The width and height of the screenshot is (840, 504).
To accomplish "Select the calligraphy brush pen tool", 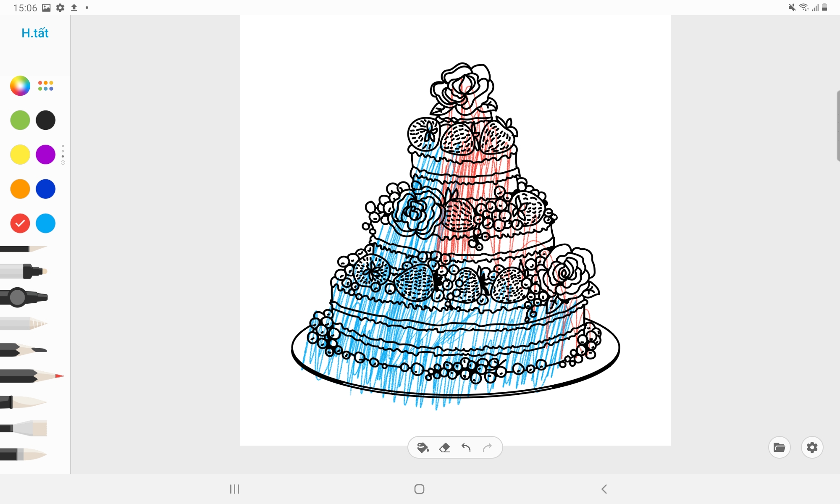I will (x=24, y=349).
